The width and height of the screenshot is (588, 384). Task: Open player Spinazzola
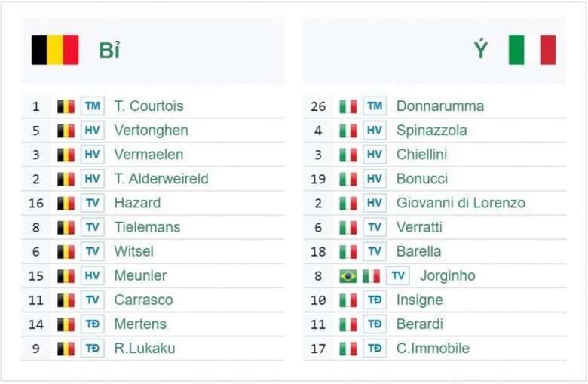click(x=431, y=131)
